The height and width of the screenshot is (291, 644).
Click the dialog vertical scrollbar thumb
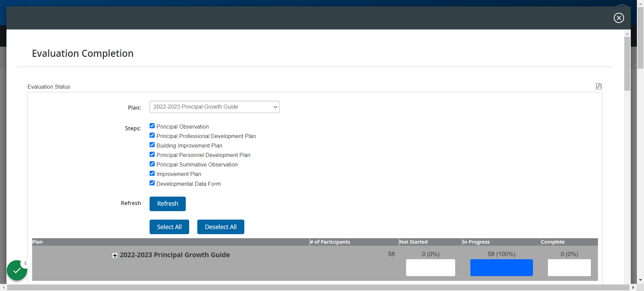pyautogui.click(x=627, y=64)
